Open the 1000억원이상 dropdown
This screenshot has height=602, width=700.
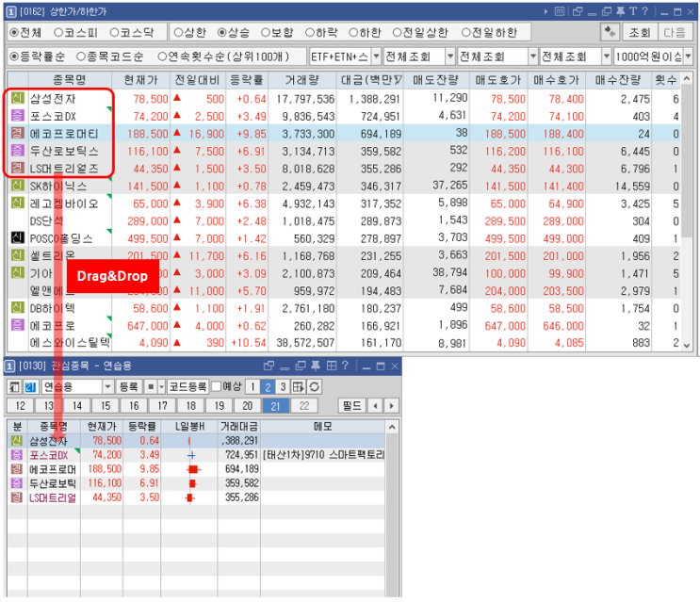tap(688, 57)
